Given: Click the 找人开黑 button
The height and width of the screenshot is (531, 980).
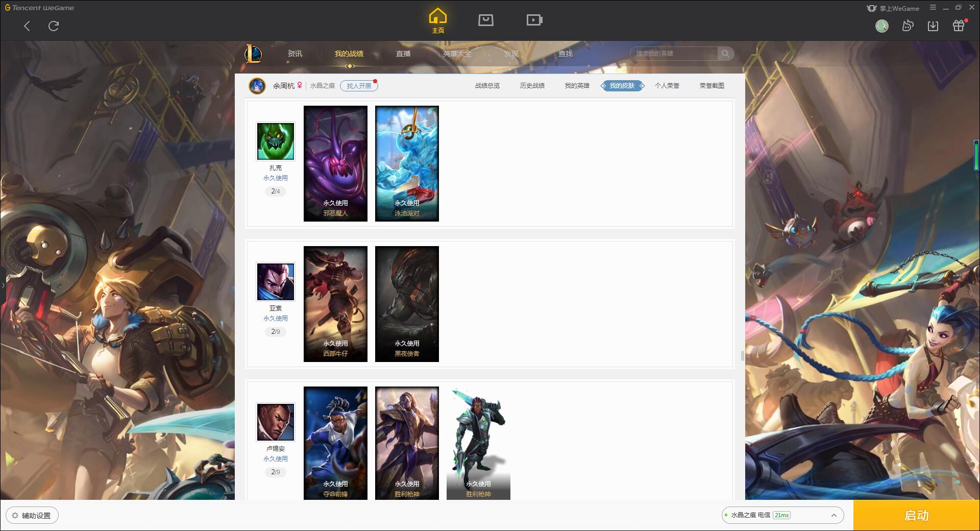Looking at the screenshot, I should click(x=359, y=86).
